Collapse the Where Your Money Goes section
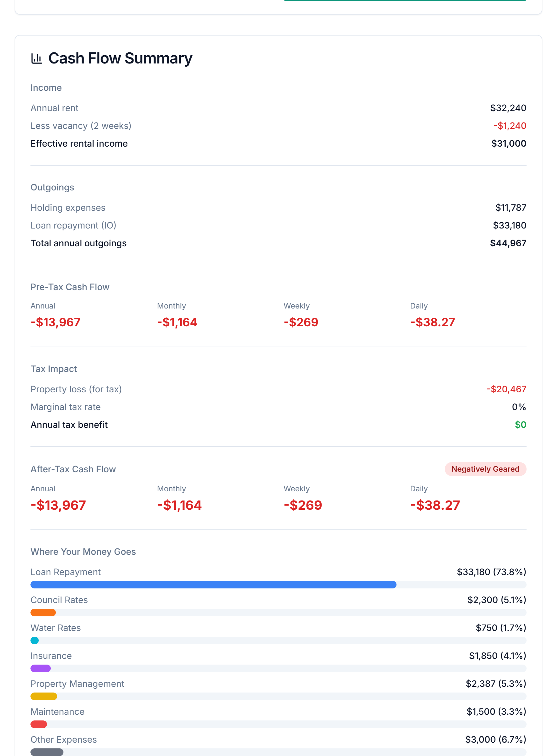 83,552
